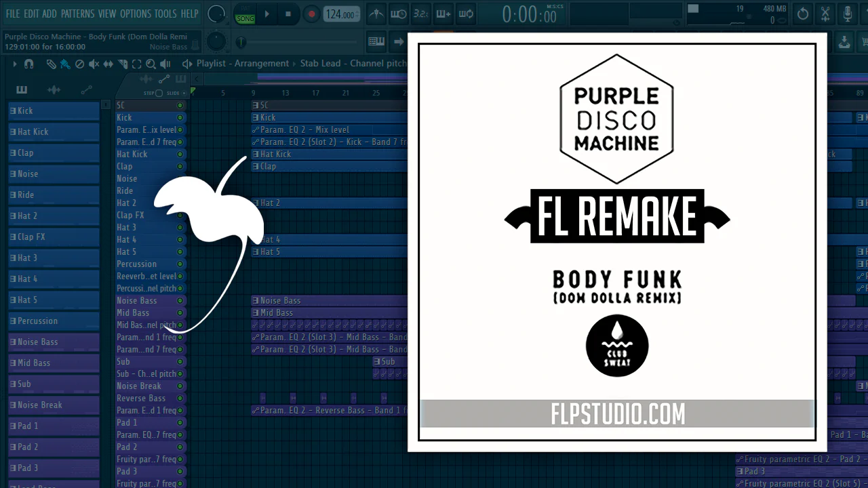
Task: Click the main pitch knob
Action: coord(216,41)
